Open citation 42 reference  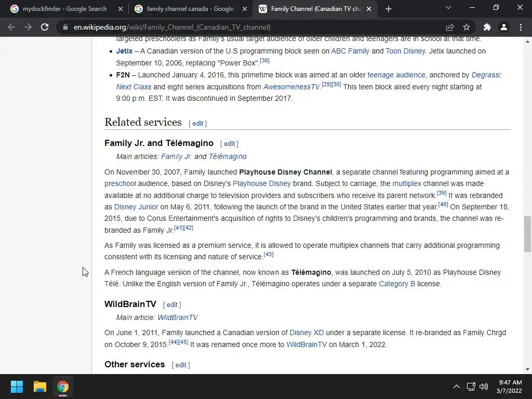(188, 228)
